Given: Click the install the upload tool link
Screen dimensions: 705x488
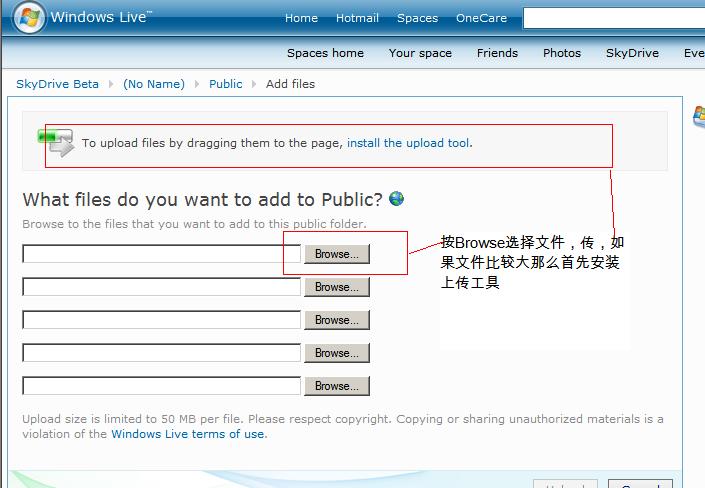Looking at the screenshot, I should (410, 143).
